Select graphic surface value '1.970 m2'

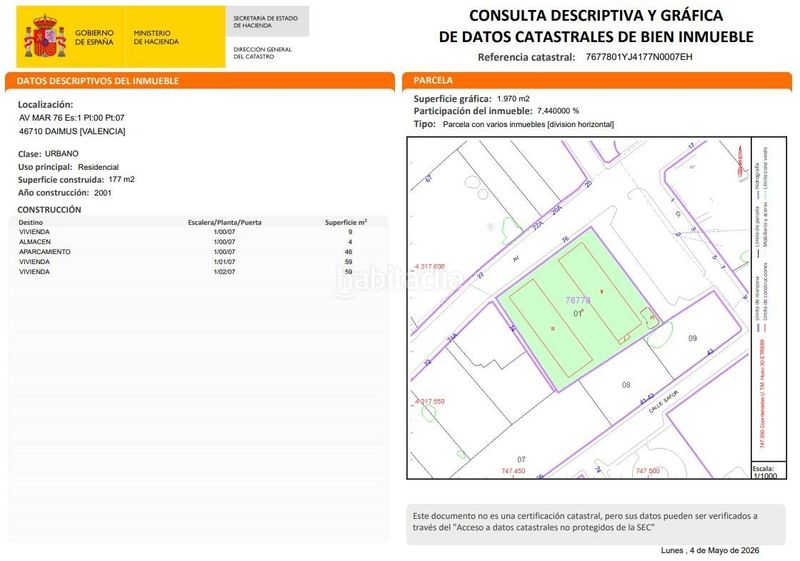[513, 98]
